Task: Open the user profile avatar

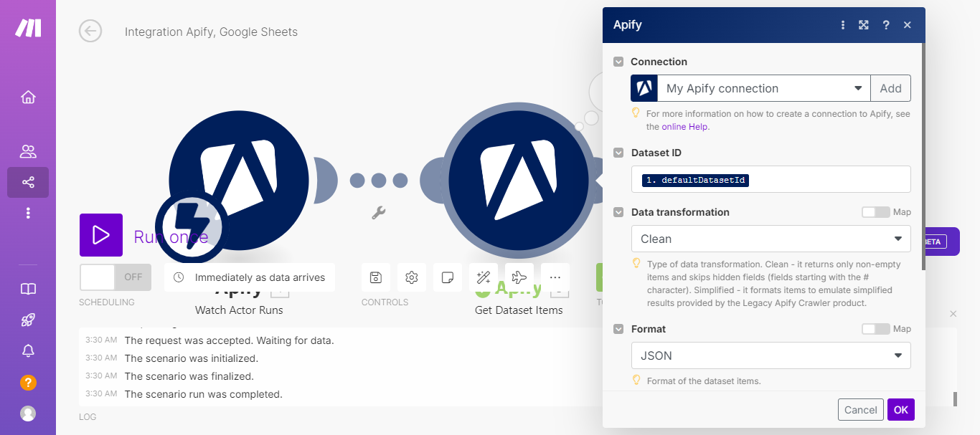Action: [x=28, y=414]
